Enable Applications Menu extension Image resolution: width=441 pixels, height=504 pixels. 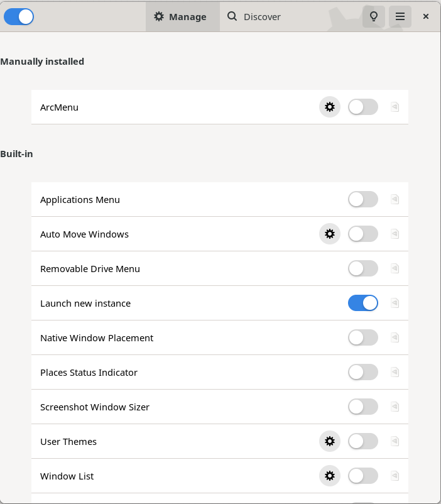363,199
